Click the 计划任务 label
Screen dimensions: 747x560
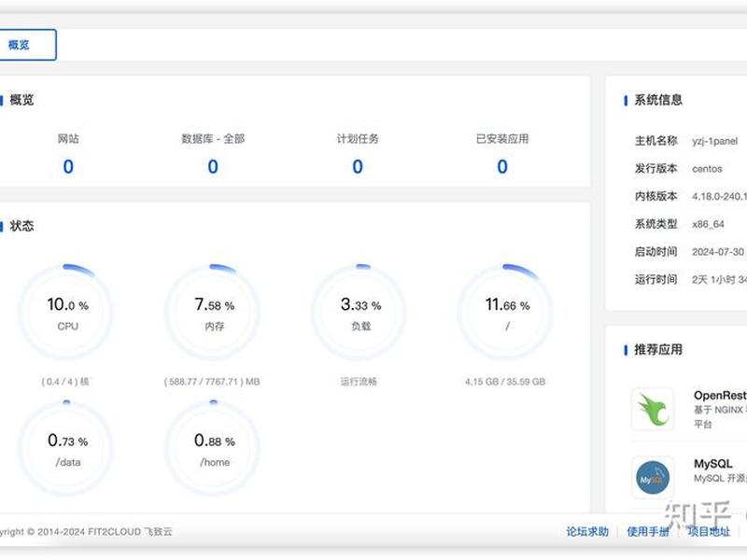(358, 138)
